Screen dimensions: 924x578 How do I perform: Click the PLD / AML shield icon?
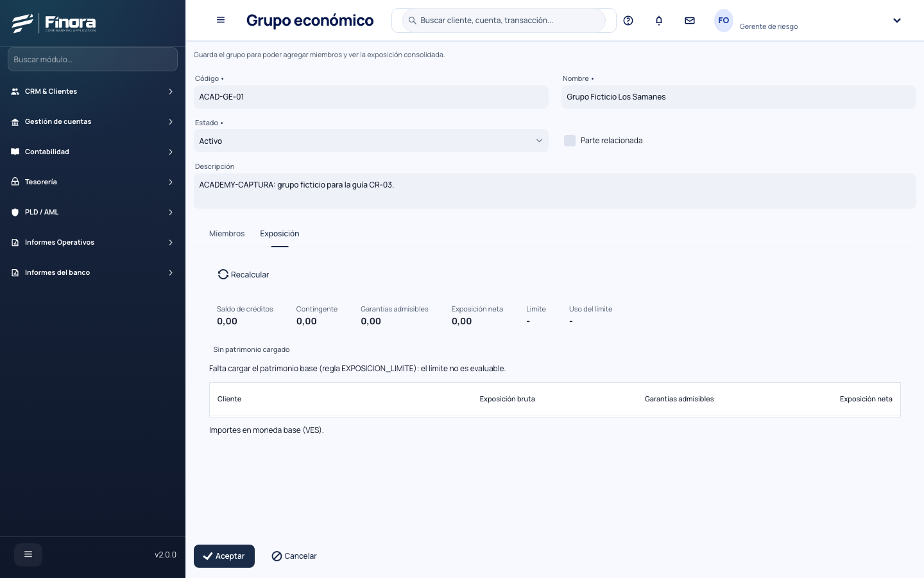tap(15, 213)
